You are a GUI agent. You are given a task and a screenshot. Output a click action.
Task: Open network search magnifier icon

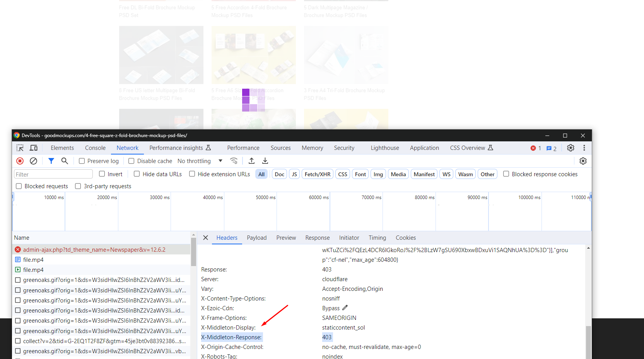[65, 161]
